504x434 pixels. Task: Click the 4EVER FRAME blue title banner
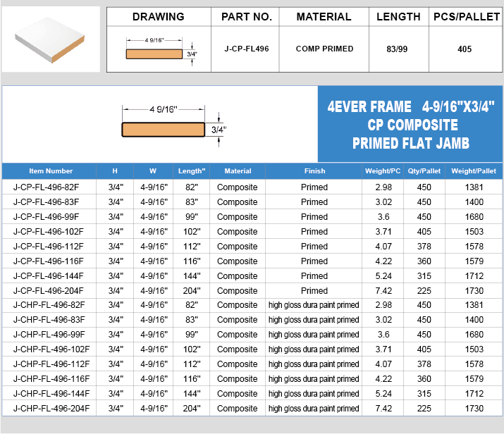(410, 124)
